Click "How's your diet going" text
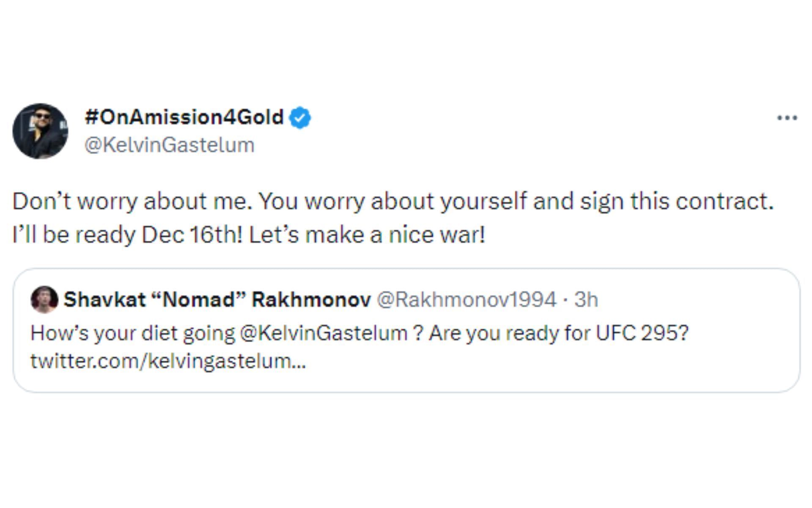Viewport: 812px width, 508px height. [x=132, y=333]
